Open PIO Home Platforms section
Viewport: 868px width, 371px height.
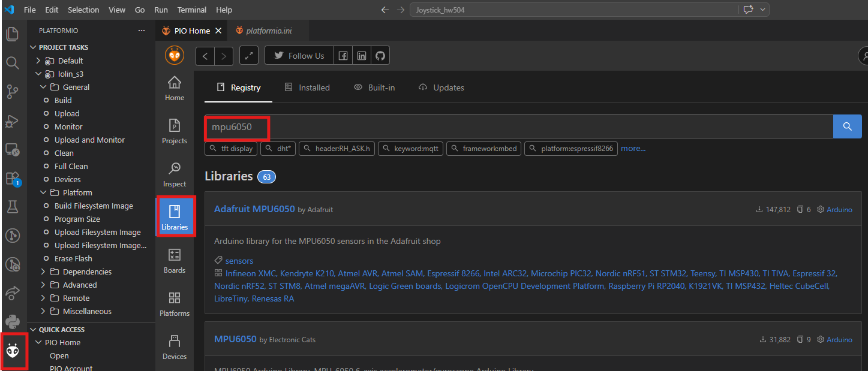click(x=175, y=304)
